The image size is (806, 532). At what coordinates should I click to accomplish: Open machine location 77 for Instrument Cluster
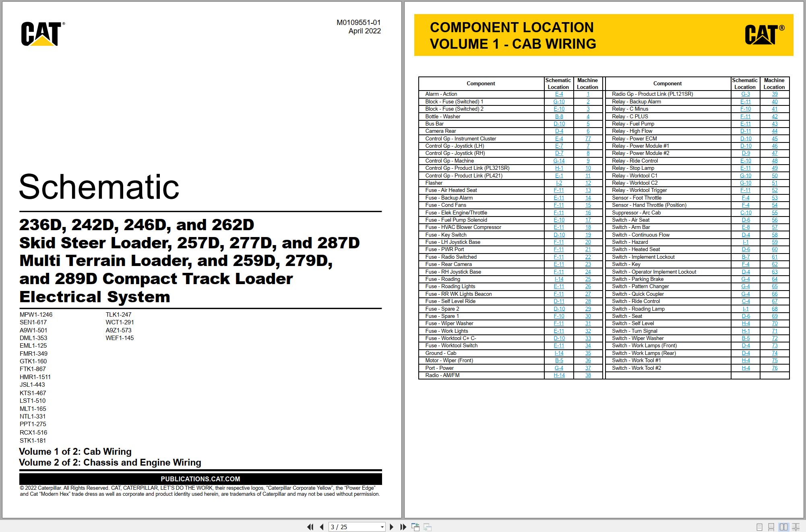588,138
